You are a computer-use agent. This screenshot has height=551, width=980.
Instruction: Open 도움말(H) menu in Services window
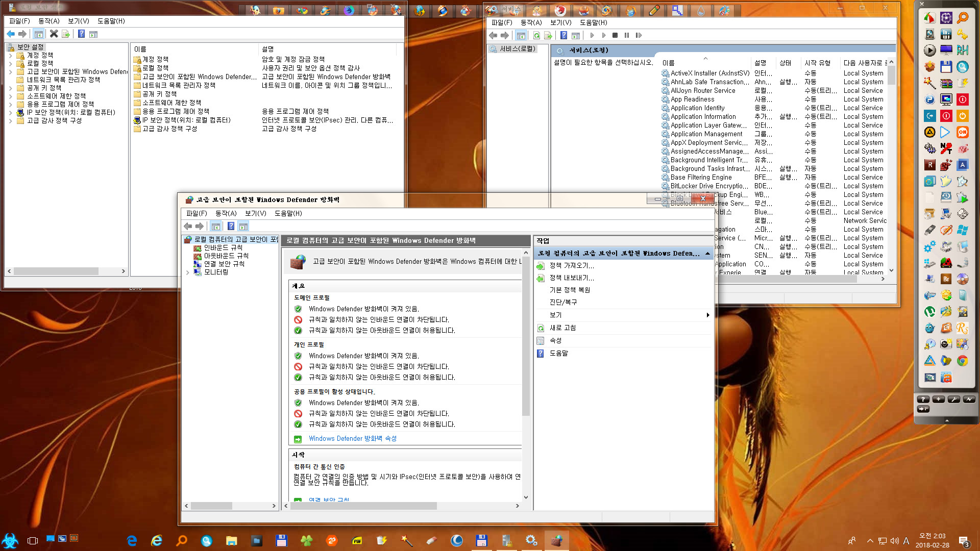click(x=593, y=22)
